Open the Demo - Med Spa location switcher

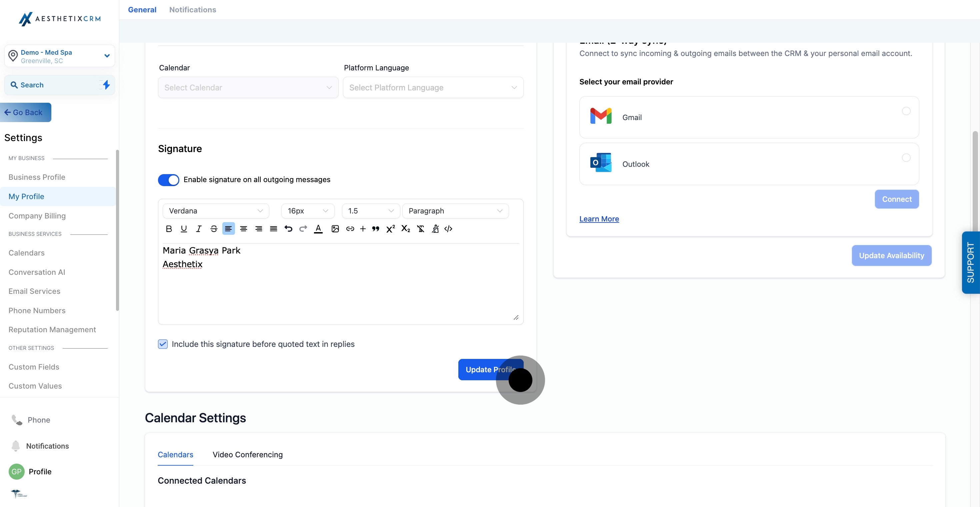59,56
